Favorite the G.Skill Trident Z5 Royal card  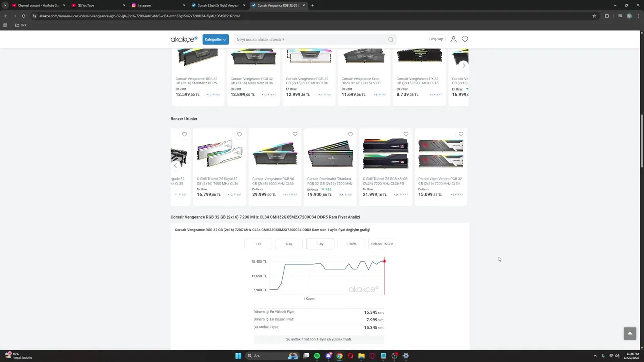[x=239, y=134]
